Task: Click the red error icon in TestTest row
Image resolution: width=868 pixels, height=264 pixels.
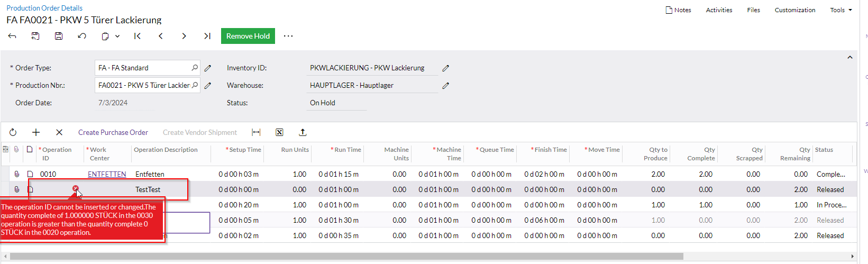Action: coord(76,188)
